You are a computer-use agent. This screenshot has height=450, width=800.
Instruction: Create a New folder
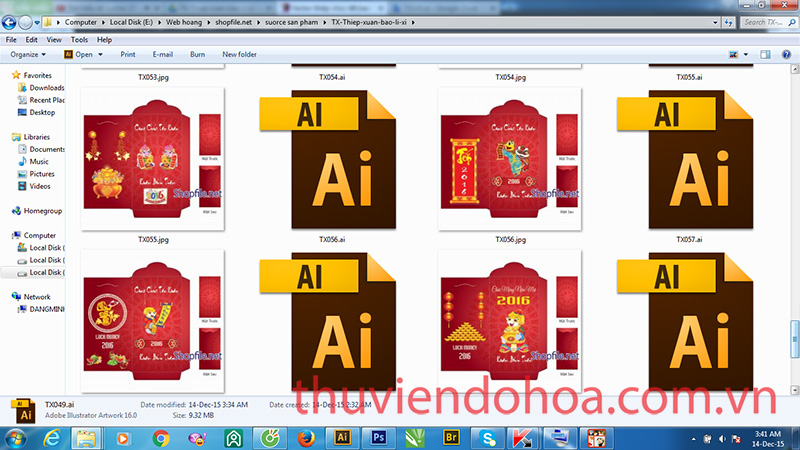(239, 55)
